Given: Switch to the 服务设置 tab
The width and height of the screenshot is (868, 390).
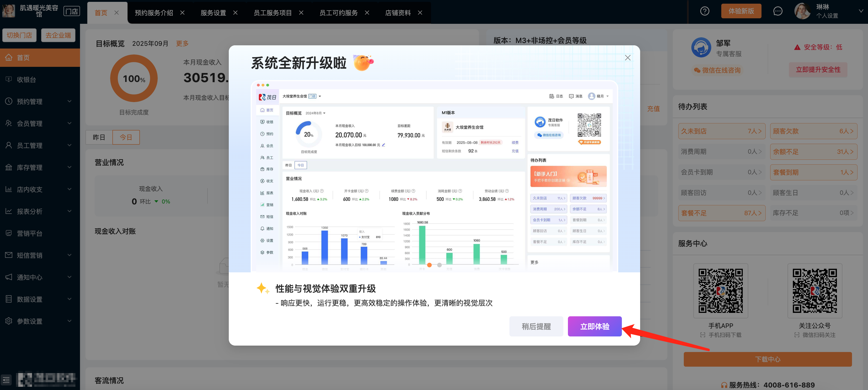Looking at the screenshot, I should coord(213,13).
